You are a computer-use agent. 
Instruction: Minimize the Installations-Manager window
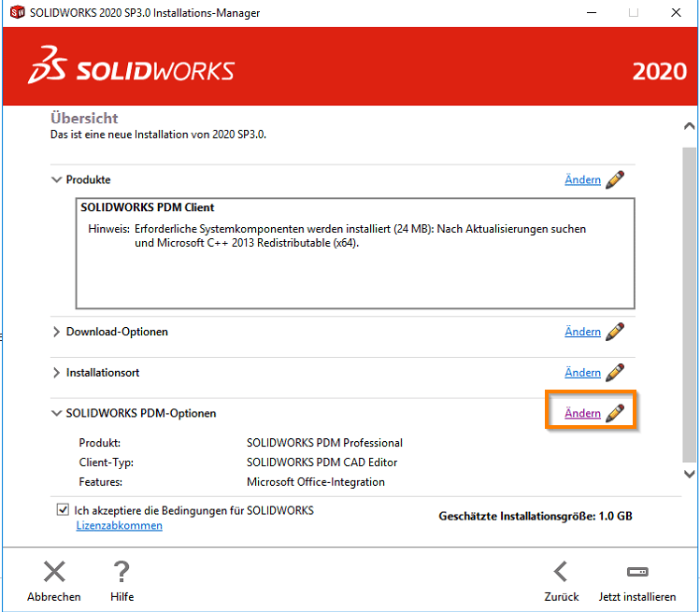pos(592,12)
